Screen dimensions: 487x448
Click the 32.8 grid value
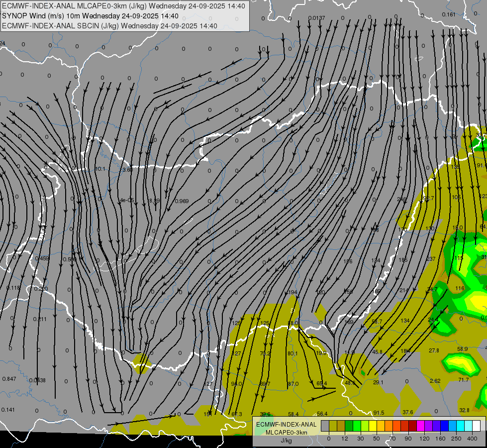(x=464, y=410)
